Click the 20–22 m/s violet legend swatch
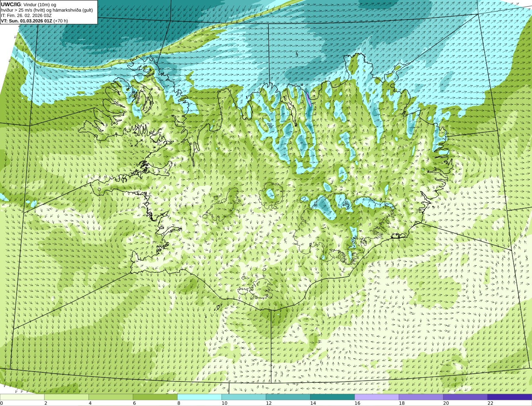 pos(465,397)
